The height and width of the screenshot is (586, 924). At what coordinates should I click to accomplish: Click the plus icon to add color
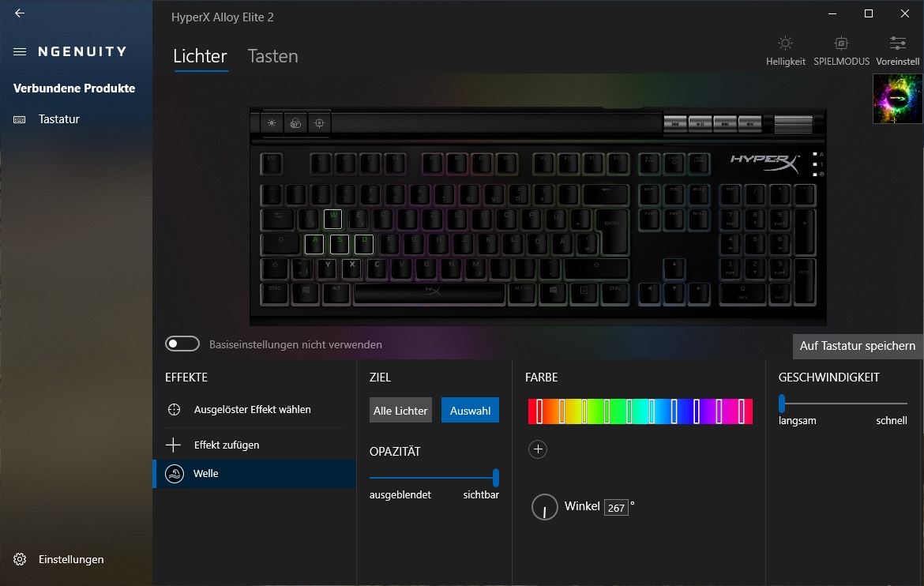coord(538,449)
